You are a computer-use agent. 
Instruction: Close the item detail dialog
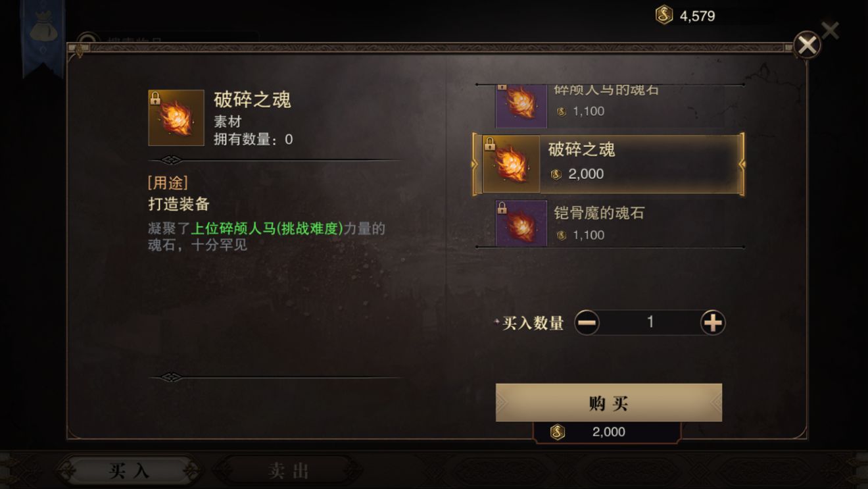(x=807, y=45)
